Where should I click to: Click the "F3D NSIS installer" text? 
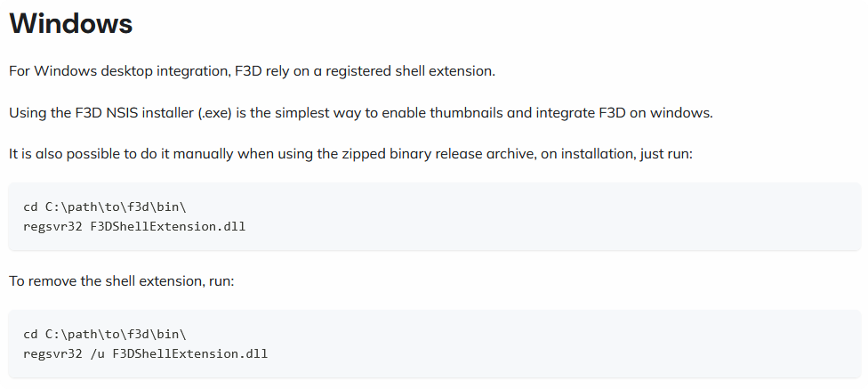(110, 113)
